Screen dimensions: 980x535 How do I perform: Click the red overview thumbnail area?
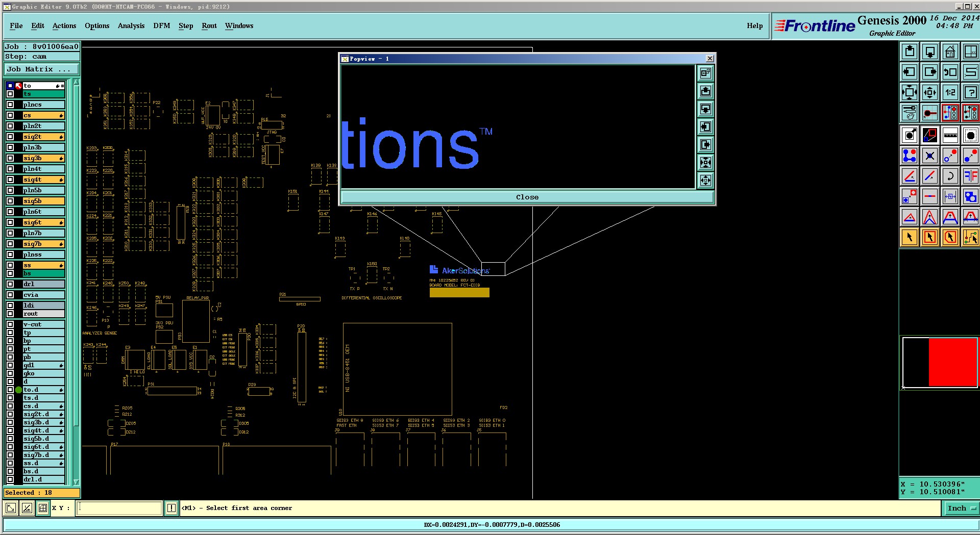[952, 362]
